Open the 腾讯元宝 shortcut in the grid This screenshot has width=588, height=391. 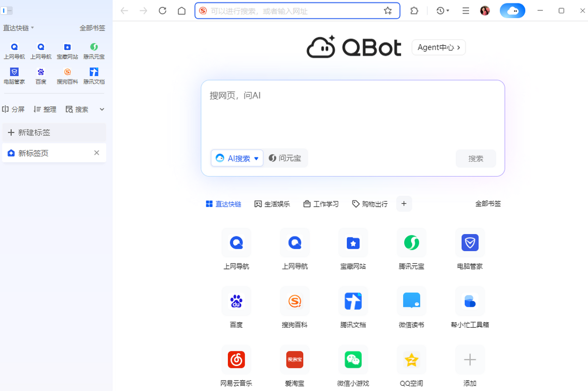pyautogui.click(x=411, y=248)
